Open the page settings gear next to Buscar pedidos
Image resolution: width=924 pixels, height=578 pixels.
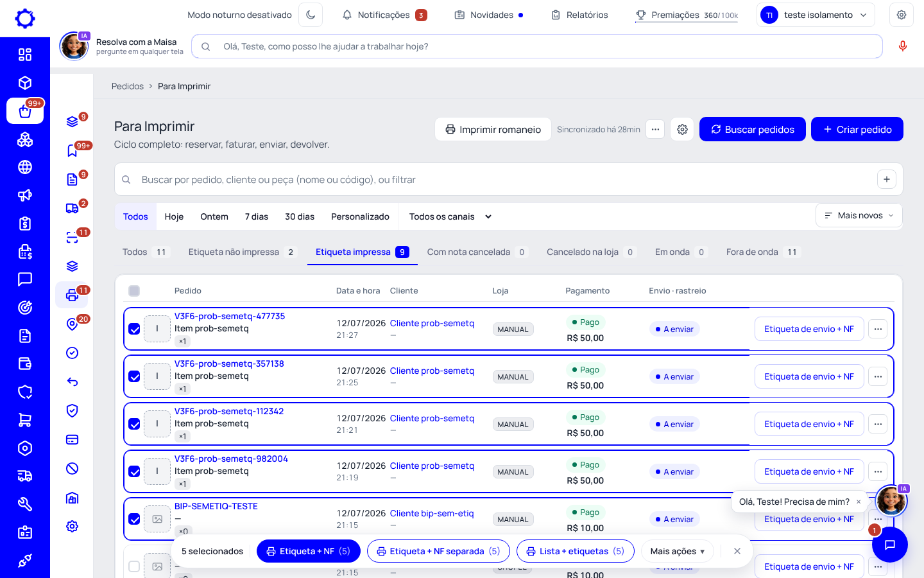[x=682, y=129]
